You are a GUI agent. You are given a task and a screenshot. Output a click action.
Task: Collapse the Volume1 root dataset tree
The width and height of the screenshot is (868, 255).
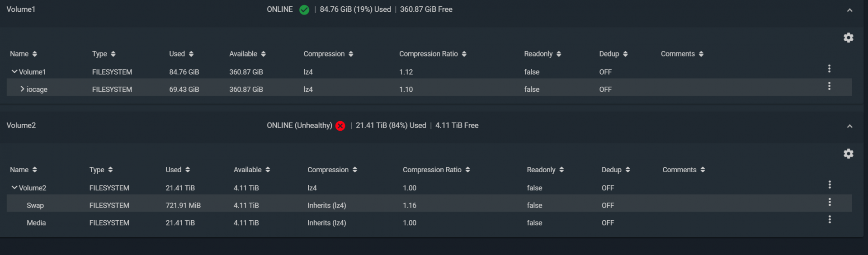pos(14,71)
